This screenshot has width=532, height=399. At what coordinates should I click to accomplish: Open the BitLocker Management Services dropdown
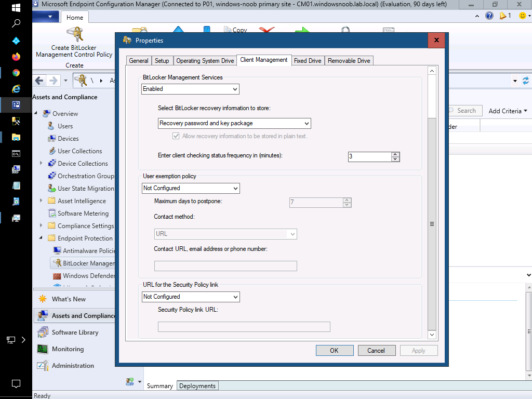click(190, 89)
